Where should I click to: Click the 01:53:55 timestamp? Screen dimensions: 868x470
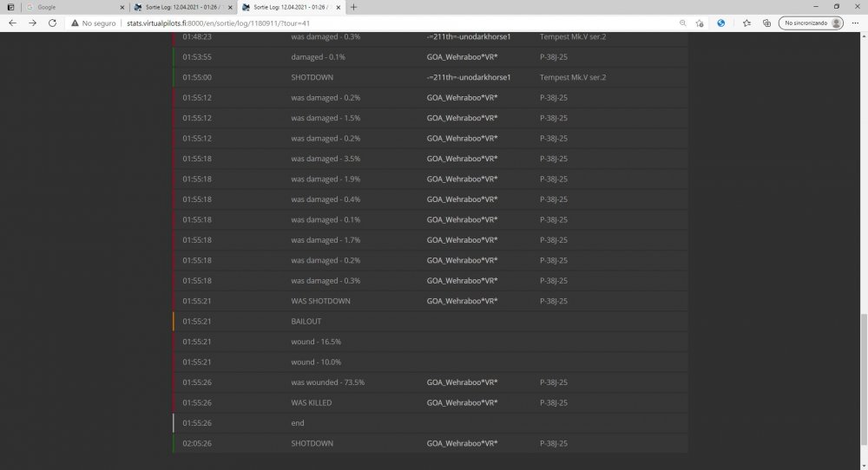(x=197, y=57)
